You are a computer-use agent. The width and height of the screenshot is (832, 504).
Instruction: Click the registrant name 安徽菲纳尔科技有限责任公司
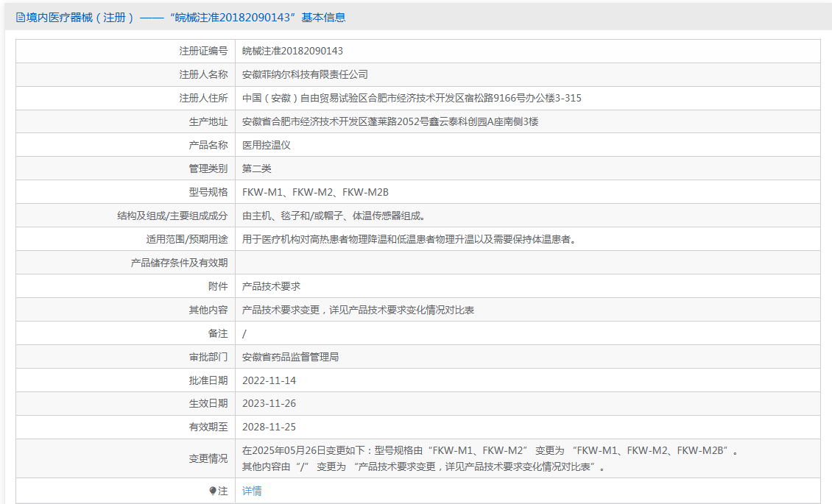click(305, 75)
